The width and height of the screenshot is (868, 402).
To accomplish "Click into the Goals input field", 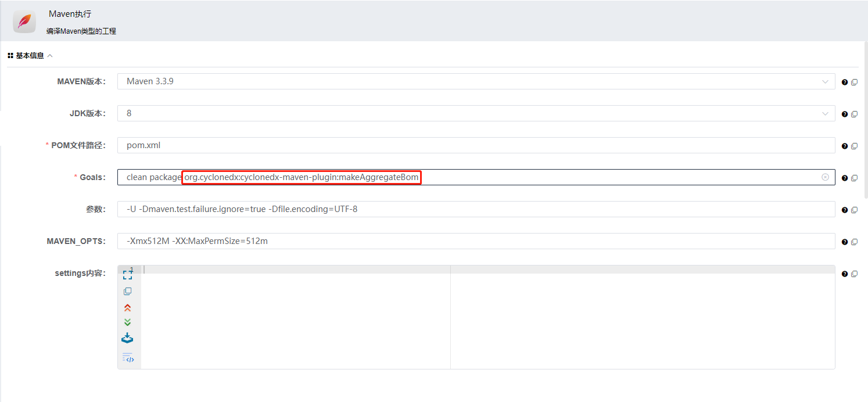I will pyautogui.click(x=476, y=177).
